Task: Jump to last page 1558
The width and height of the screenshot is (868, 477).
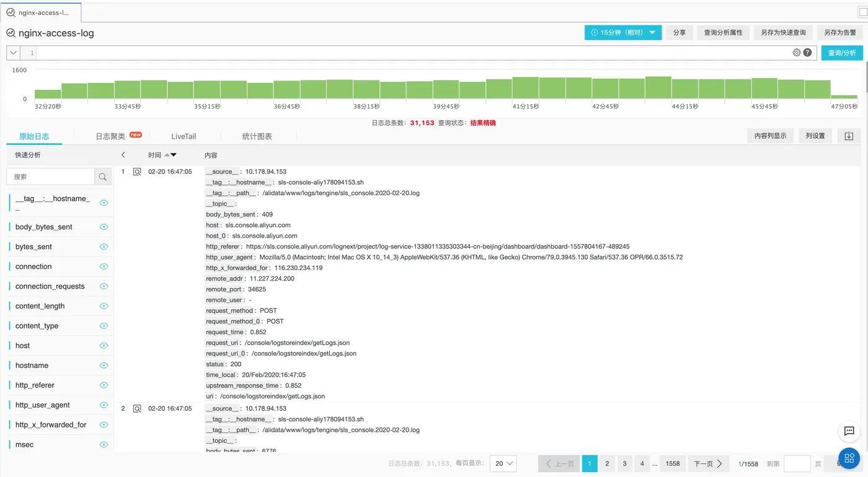Action: coord(673,463)
